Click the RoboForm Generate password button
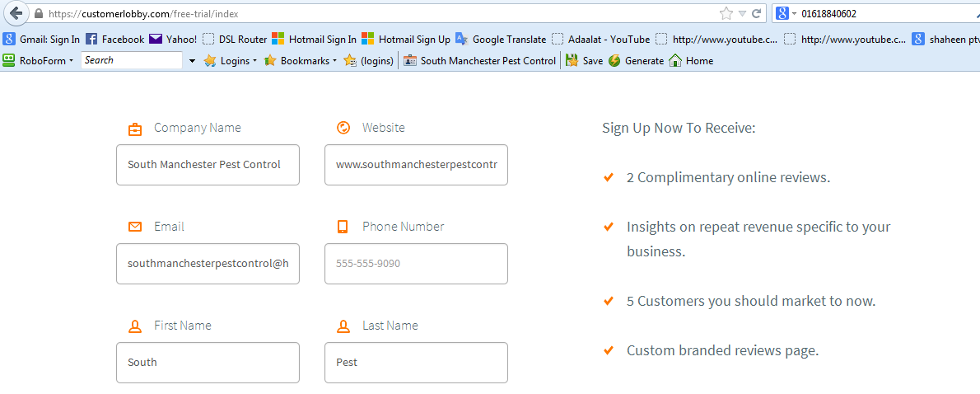The height and width of the screenshot is (394, 980). coord(637,60)
